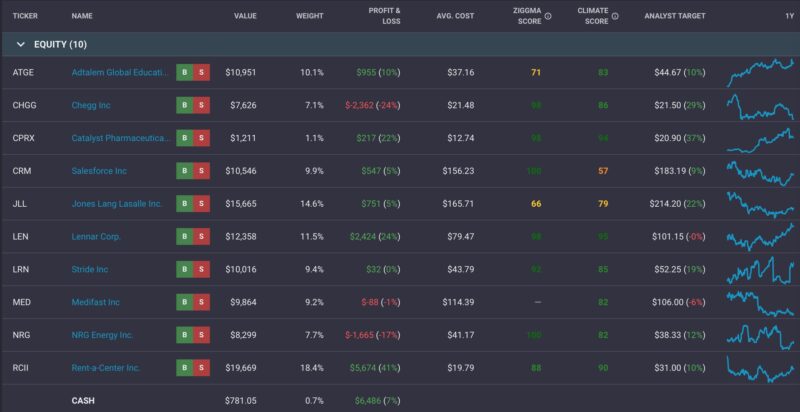Screen dimensions: 800x412
Task: View CPRX one-year sparkline chart
Action: pos(760,140)
